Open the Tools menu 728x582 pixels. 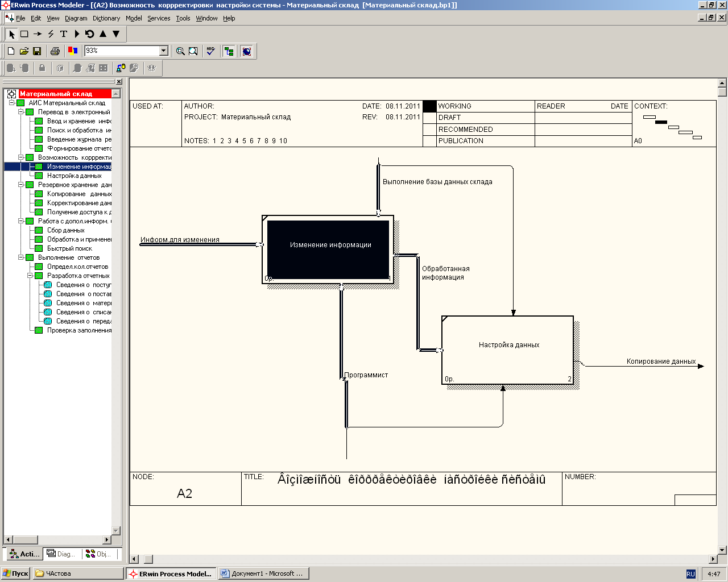pyautogui.click(x=183, y=18)
